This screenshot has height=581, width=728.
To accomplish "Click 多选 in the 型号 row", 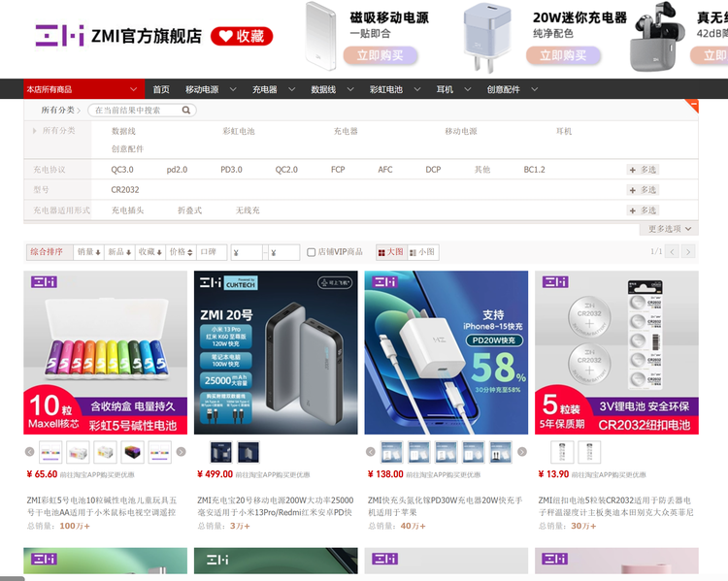I will coord(643,190).
